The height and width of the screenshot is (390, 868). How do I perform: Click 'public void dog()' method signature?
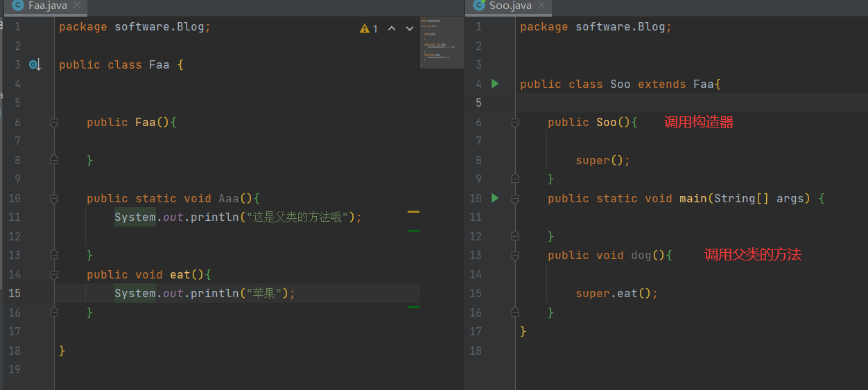[x=610, y=256]
